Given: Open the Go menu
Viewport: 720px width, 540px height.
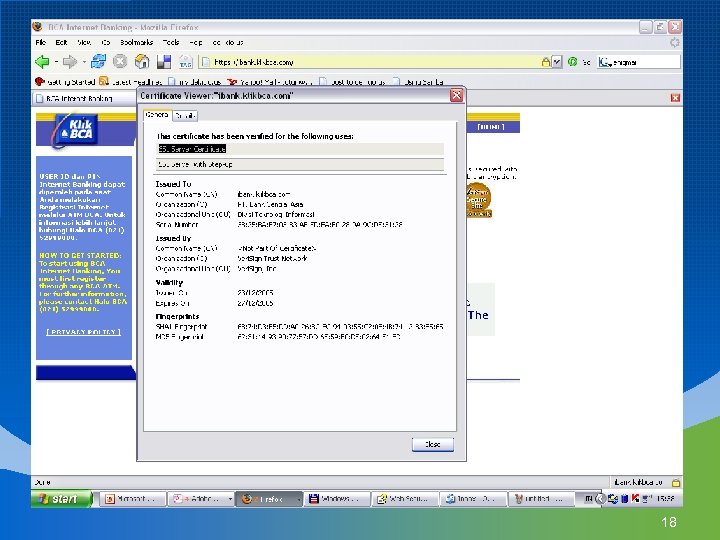Looking at the screenshot, I should point(106,42).
